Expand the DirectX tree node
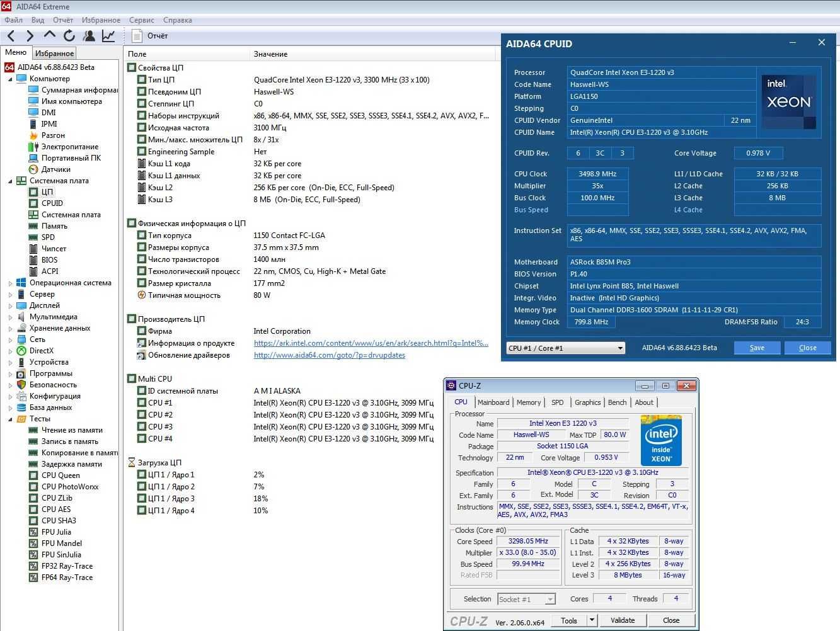 coord(10,351)
